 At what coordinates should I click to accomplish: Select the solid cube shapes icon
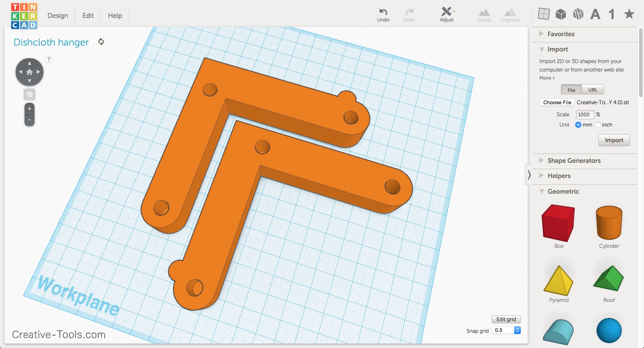(x=561, y=14)
